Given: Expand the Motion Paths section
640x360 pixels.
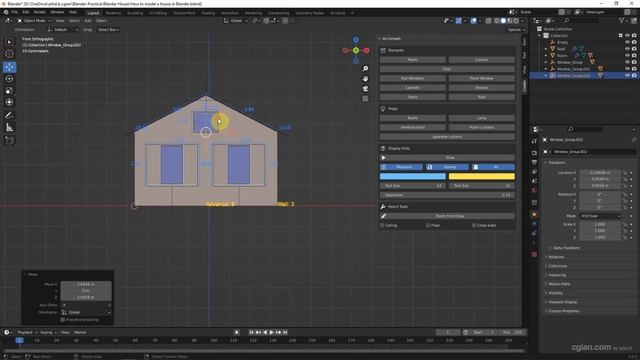Looking at the screenshot, I should coord(559,284).
